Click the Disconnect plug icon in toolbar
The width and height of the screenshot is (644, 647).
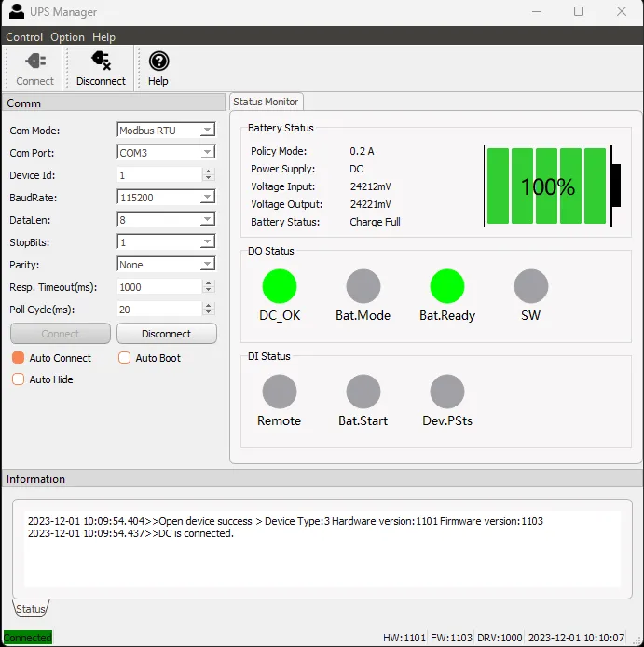point(101,61)
